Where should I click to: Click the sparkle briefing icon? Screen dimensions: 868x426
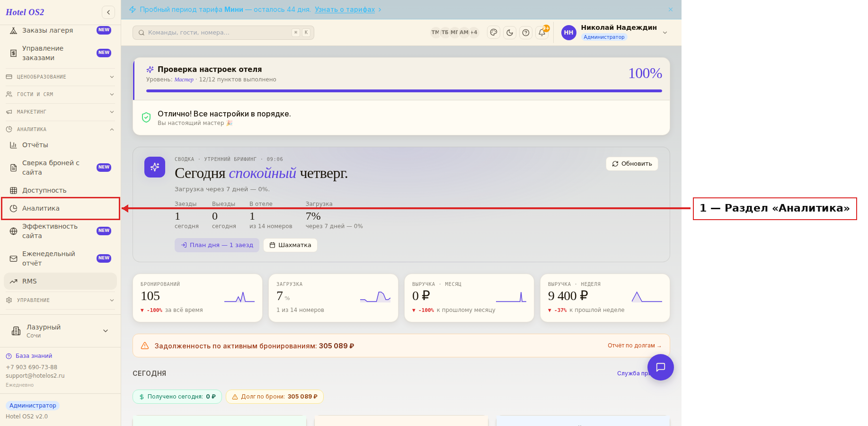(x=155, y=167)
